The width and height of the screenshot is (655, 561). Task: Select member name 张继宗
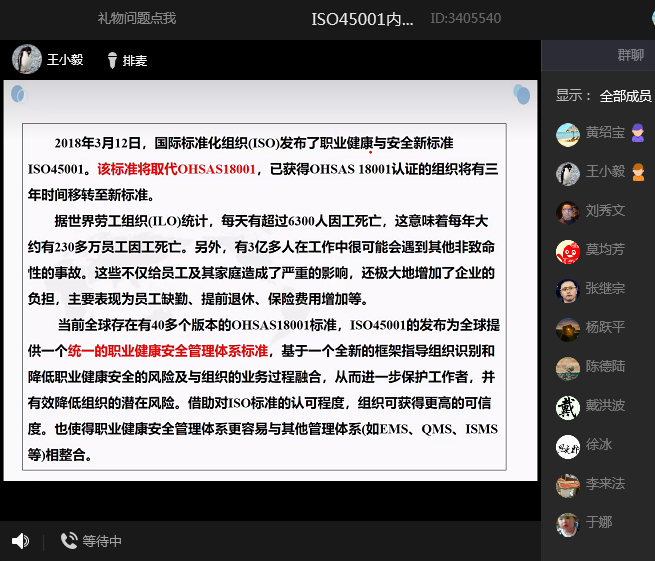pyautogui.click(x=605, y=288)
